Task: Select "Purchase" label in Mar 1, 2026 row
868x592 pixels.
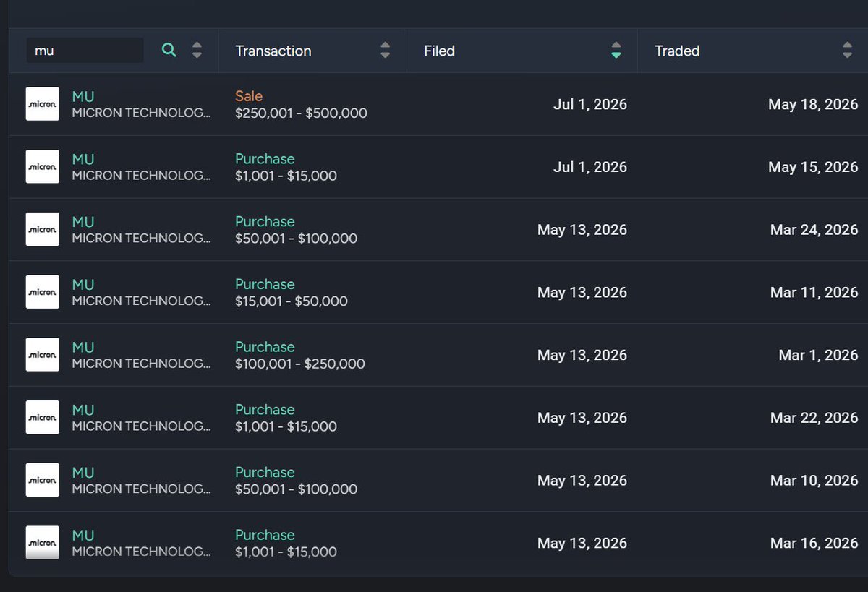Action: 265,347
